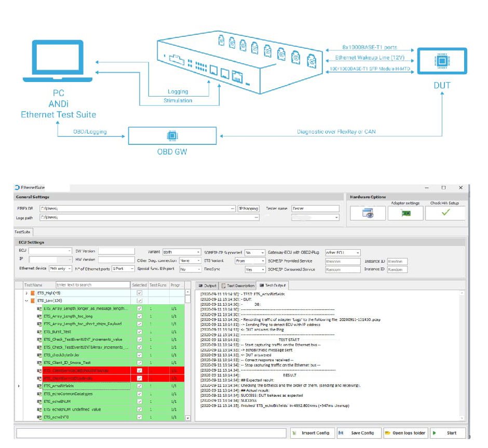The image size is (488, 448).
Task: Uncheck the first red failed test checkbox
Action: click(140, 371)
